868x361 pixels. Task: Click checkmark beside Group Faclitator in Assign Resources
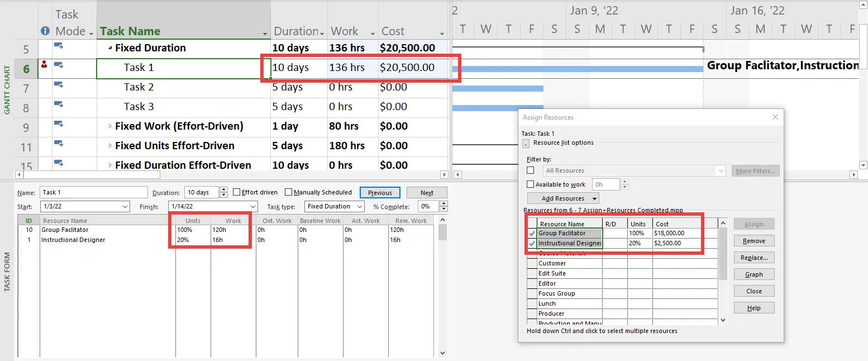[x=532, y=233]
